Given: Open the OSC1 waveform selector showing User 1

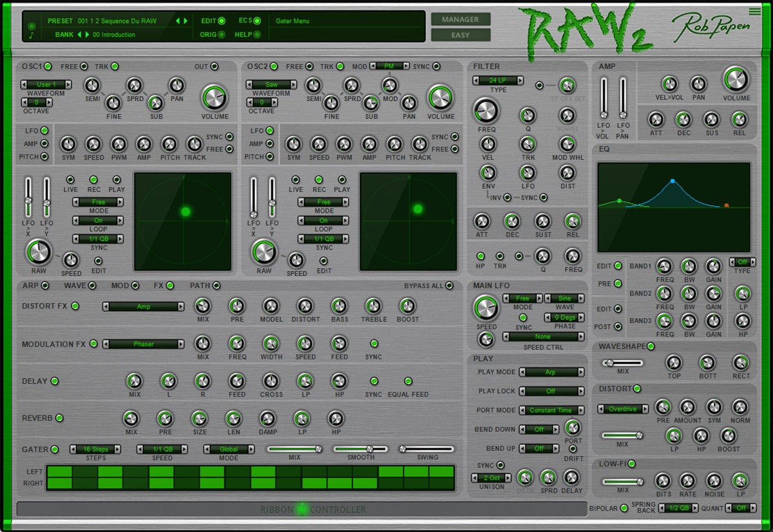Looking at the screenshot, I should pos(46,84).
